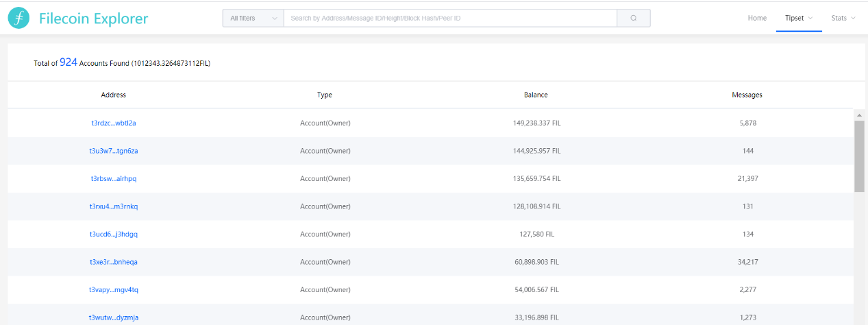Viewport: 868px width, 325px height.
Task: Open address t3rxu4...m3rnkq
Action: coord(114,206)
